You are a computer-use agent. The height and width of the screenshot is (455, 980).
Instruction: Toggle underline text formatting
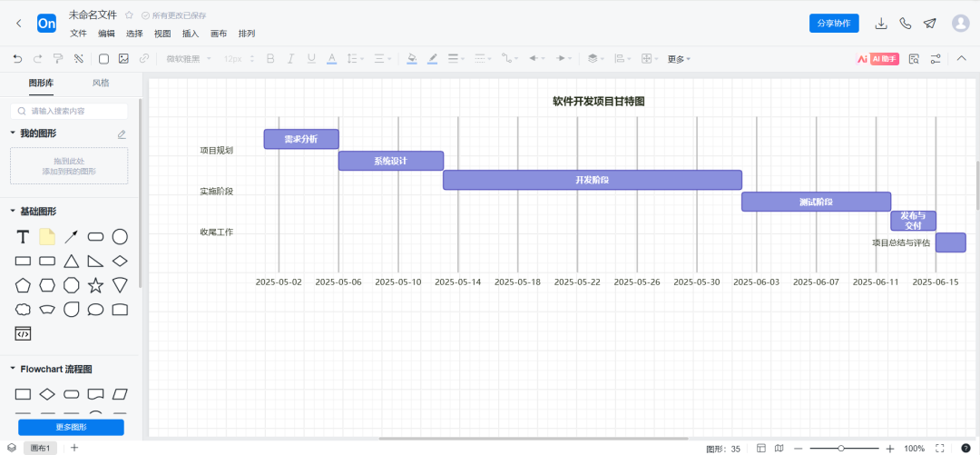(311, 59)
